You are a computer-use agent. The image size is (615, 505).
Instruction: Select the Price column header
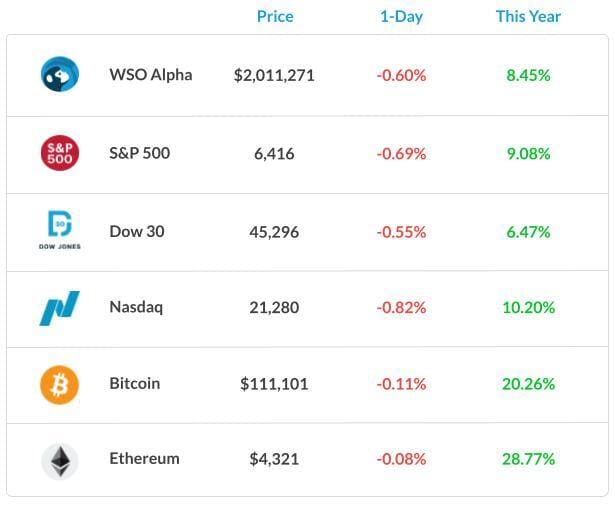coord(275,16)
